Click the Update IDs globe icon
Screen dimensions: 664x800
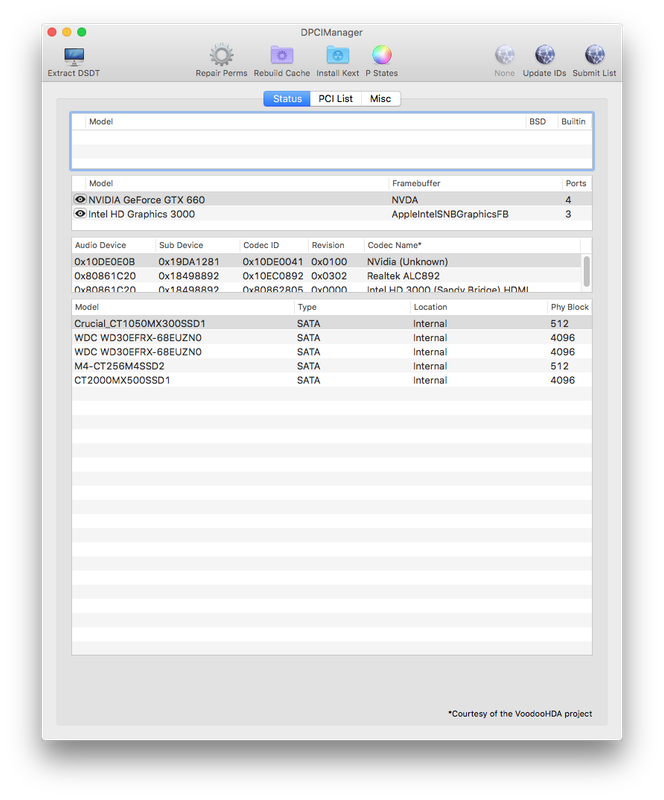[x=545, y=55]
